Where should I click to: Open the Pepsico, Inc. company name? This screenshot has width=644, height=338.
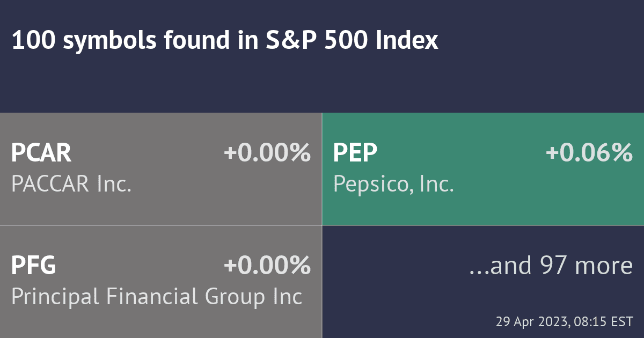click(x=394, y=185)
